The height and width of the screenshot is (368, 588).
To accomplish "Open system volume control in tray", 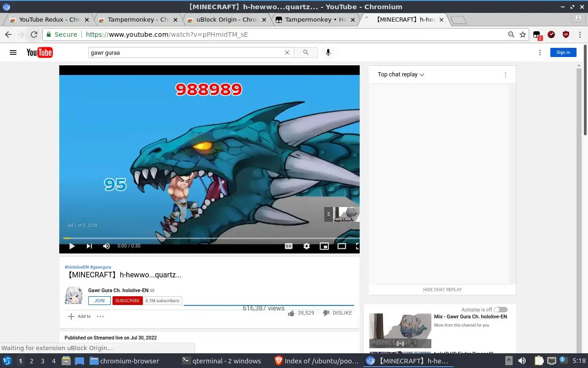I will click(x=522, y=361).
